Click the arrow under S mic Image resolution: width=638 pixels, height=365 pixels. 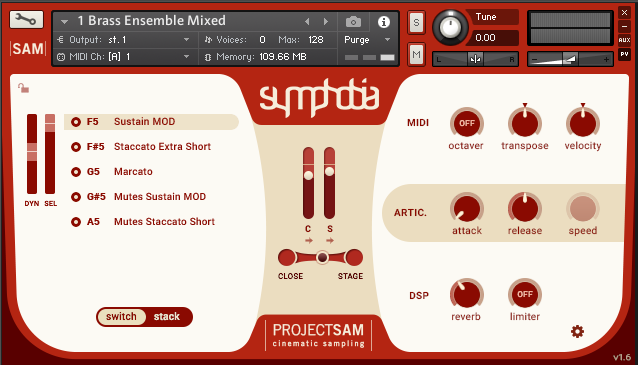[330, 240]
